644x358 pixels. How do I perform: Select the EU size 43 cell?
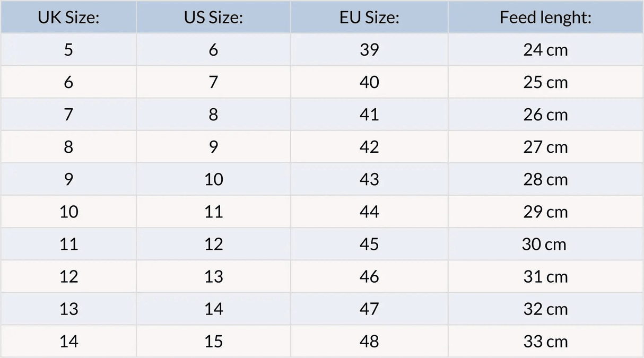click(369, 179)
